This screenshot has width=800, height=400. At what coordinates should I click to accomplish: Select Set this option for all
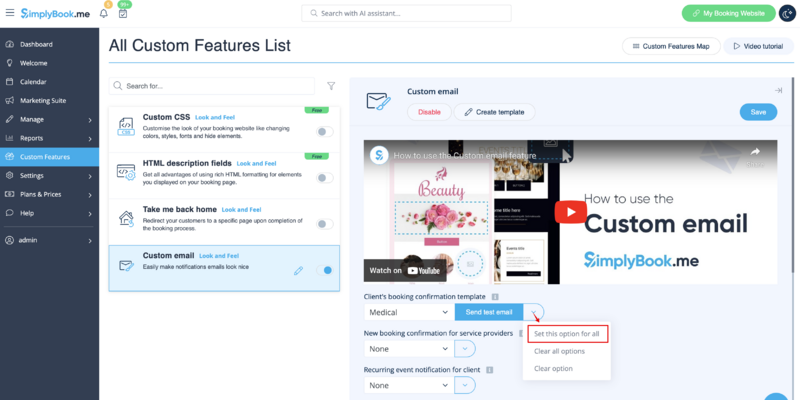[x=567, y=334]
